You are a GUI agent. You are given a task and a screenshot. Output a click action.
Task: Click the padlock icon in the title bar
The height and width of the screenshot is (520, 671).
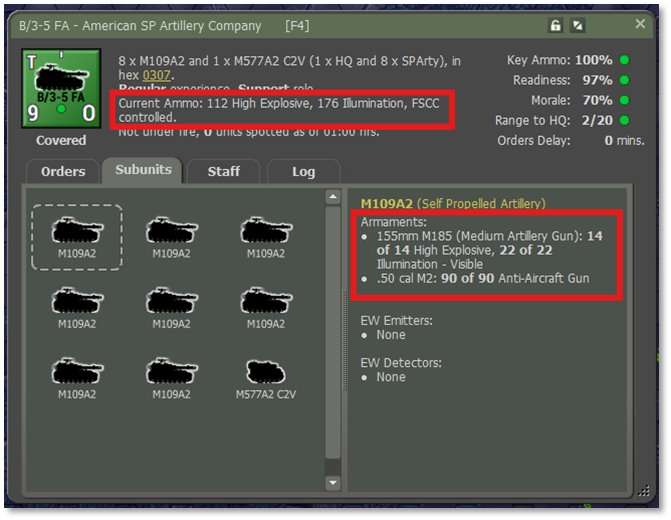[x=584, y=25]
